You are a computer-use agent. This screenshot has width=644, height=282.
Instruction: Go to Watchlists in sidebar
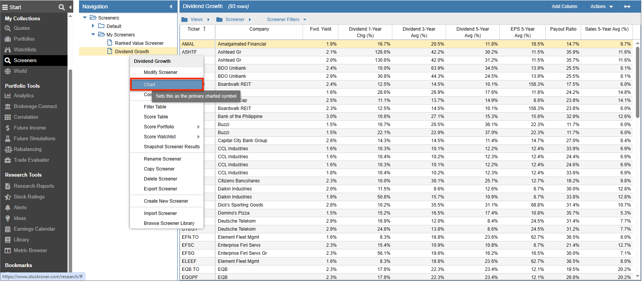[x=25, y=49]
